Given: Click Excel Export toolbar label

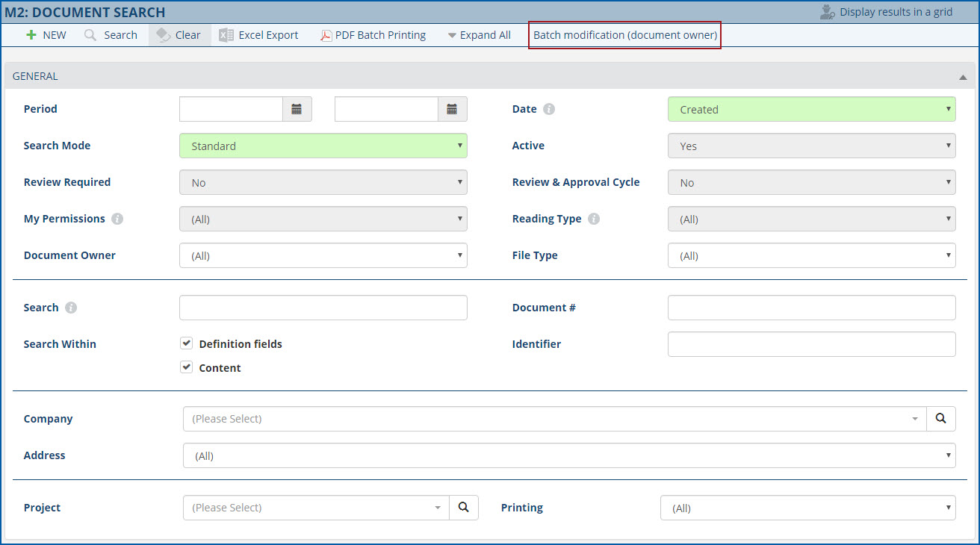Looking at the screenshot, I should pyautogui.click(x=268, y=35).
